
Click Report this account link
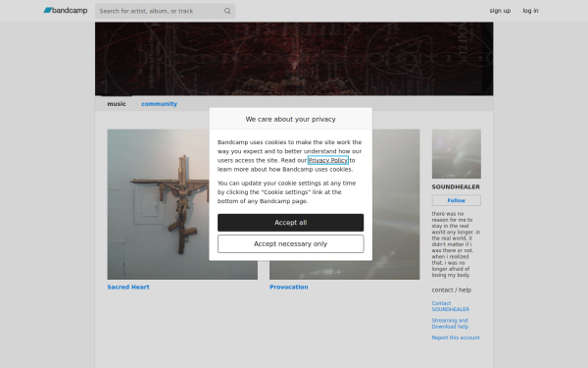[x=456, y=338]
